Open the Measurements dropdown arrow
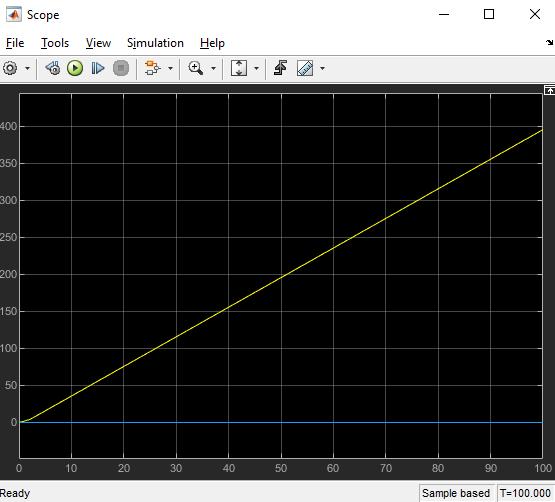Screen dimensions: 555x502 [x=322, y=68]
